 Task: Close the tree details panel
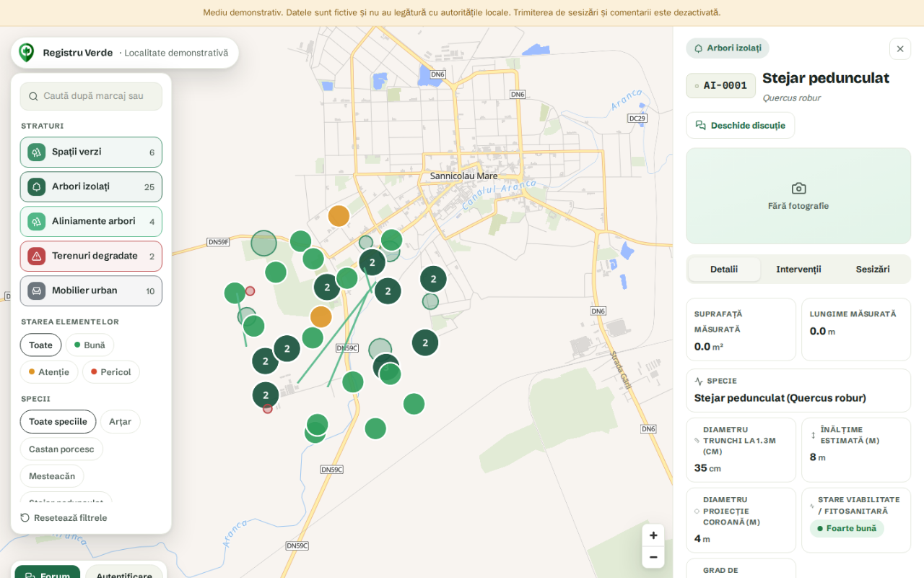[900, 49]
